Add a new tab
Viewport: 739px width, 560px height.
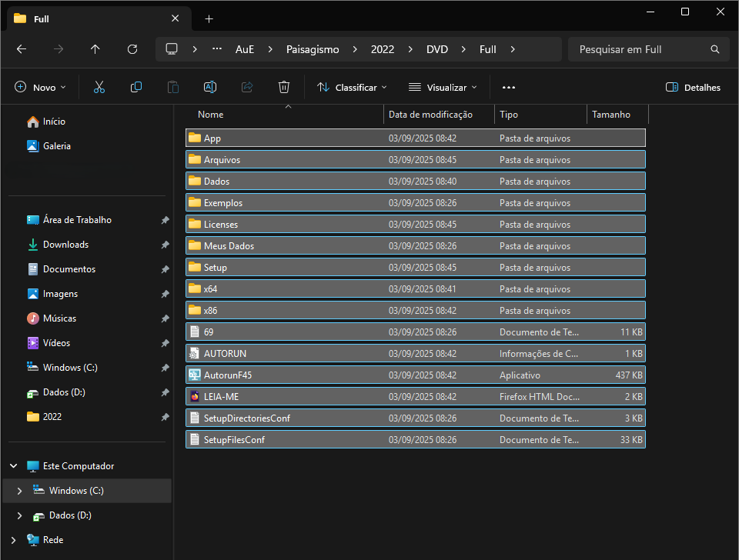[x=209, y=18]
